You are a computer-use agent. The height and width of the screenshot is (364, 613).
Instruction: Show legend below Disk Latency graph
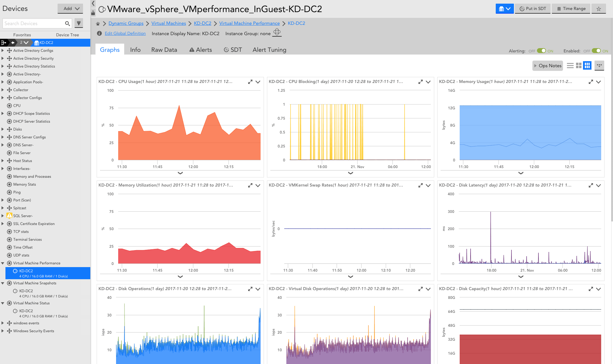521,277
